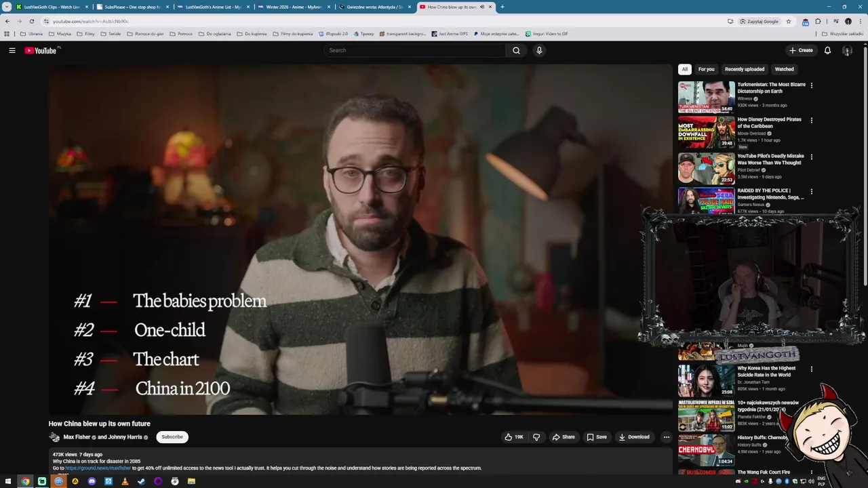Image resolution: width=868 pixels, height=488 pixels.
Task: Open options for Raided by the Police video
Action: [x=811, y=192]
